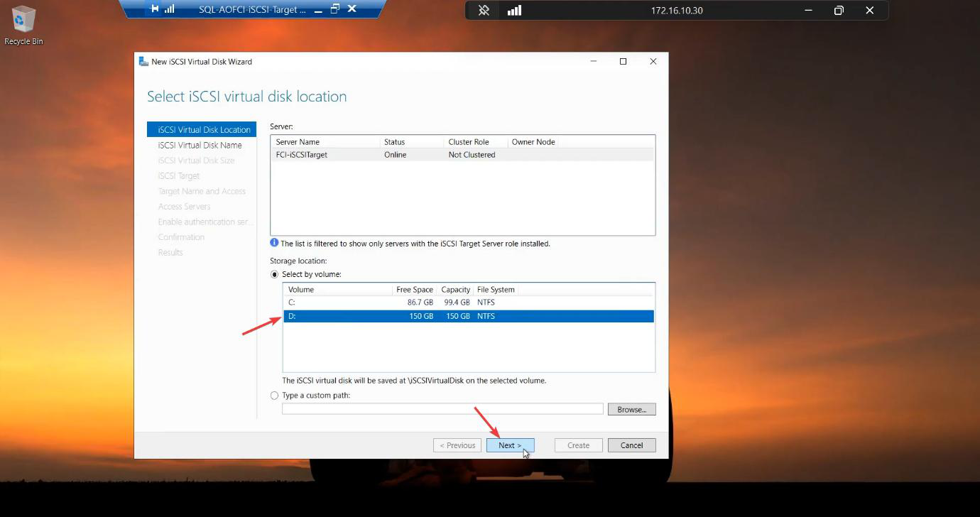
Task: Click the Browse button
Action: [631, 410]
